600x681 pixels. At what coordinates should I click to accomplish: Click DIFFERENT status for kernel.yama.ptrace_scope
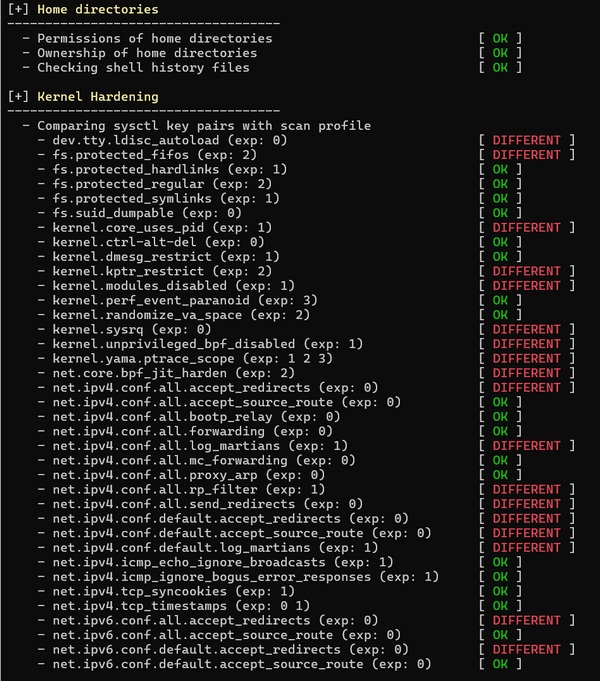[526, 358]
